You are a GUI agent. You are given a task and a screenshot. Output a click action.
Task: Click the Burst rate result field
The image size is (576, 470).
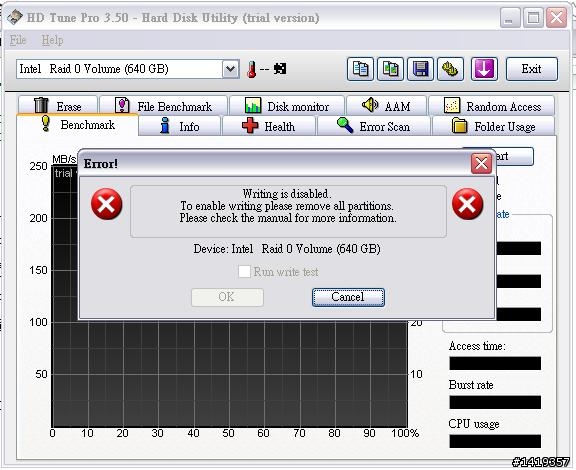click(495, 402)
